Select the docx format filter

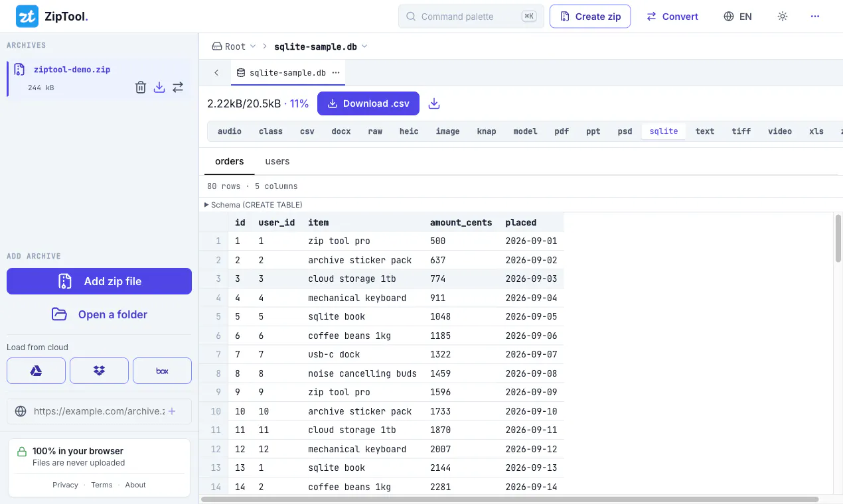[x=341, y=131]
